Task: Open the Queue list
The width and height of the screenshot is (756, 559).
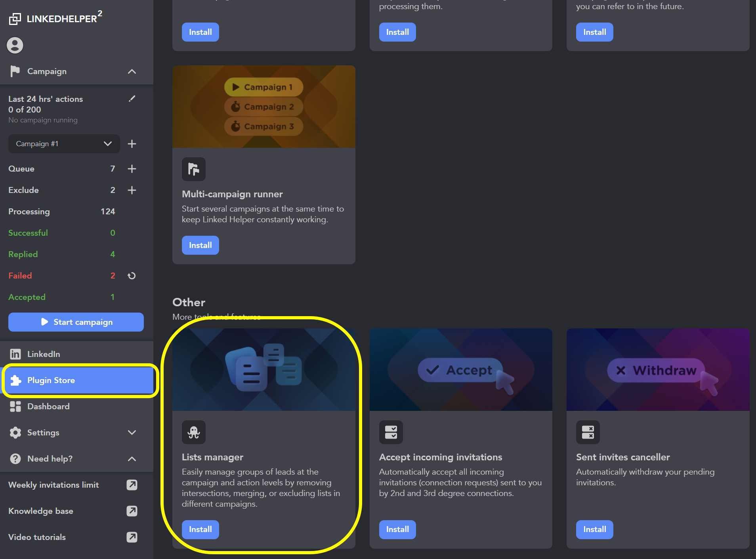Action: (x=21, y=169)
